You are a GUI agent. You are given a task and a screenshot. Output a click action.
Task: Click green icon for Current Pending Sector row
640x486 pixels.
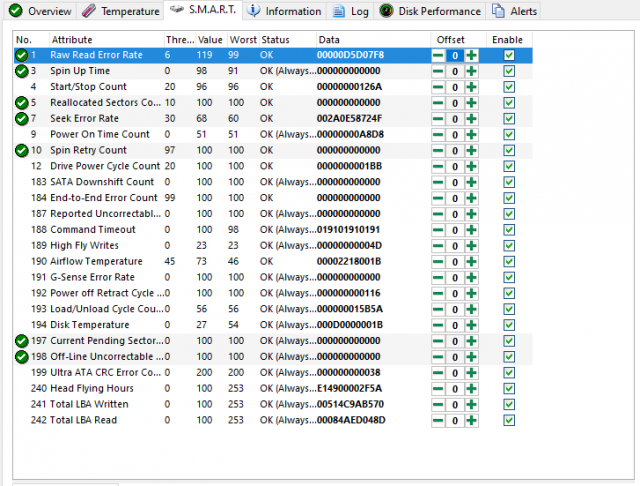[21, 341]
